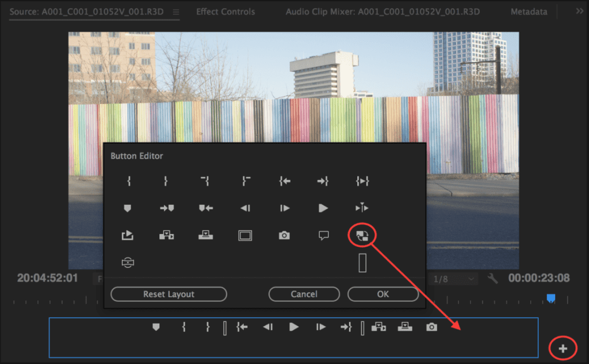The height and width of the screenshot is (364, 589).
Task: Choose Go to In icon in Button Editor
Action: tap(285, 182)
